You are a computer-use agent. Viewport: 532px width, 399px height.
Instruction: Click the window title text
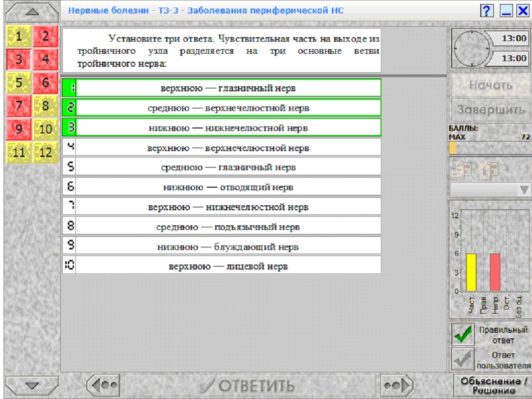click(x=206, y=11)
